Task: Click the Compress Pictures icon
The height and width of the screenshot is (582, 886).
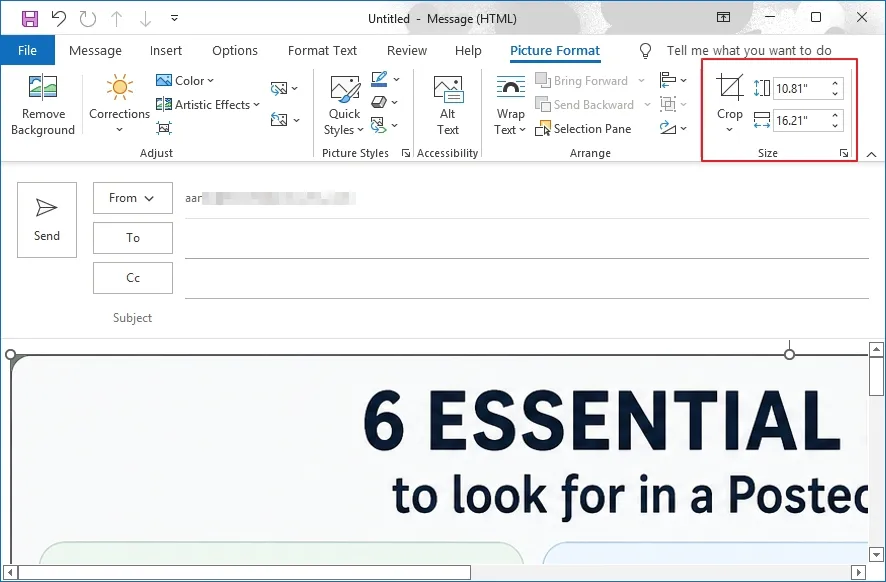Action: point(164,128)
